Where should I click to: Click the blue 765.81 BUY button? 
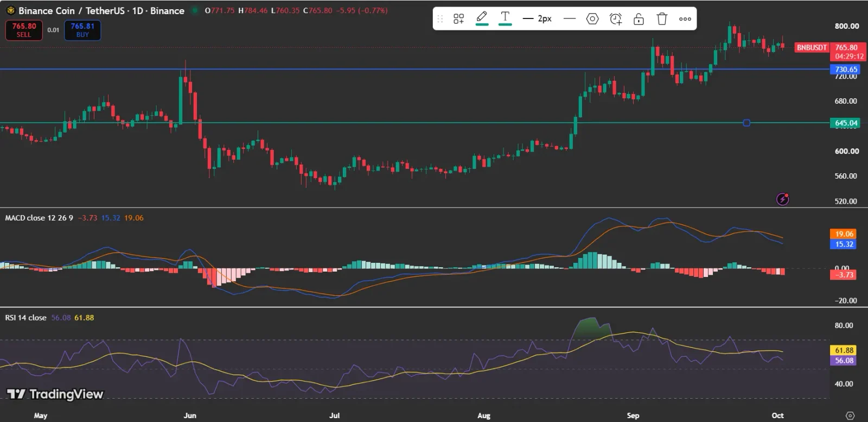pyautogui.click(x=82, y=30)
